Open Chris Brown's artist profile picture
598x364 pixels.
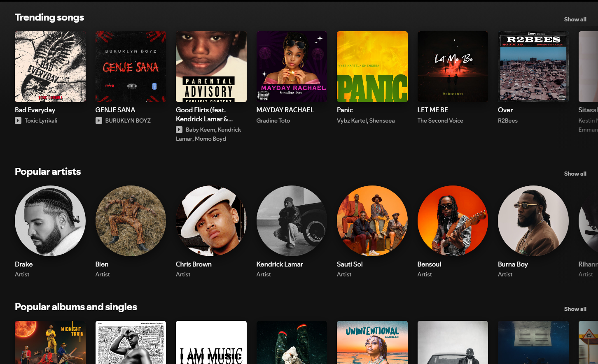[211, 220]
